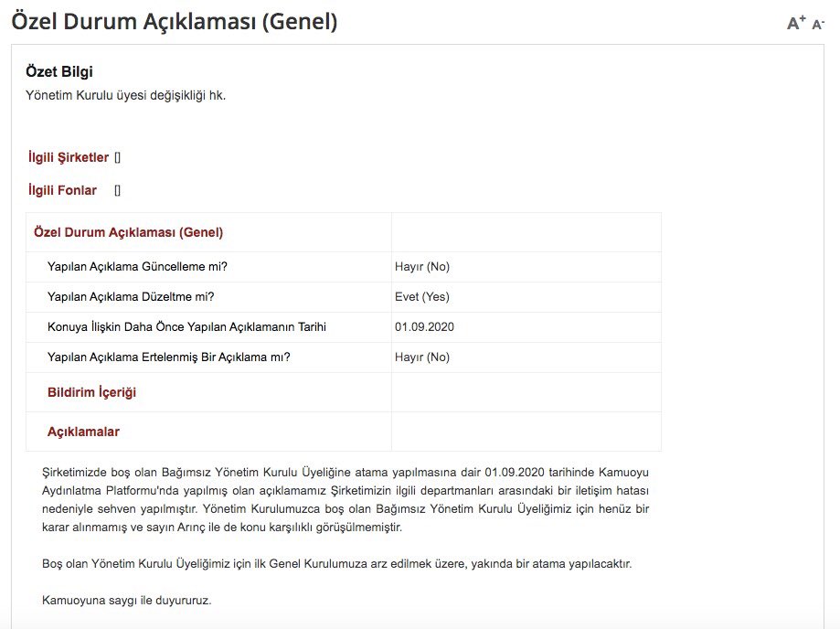
Task: Click the Yapılan Açıklama Düzeltme mi? row label
Action: (131, 297)
